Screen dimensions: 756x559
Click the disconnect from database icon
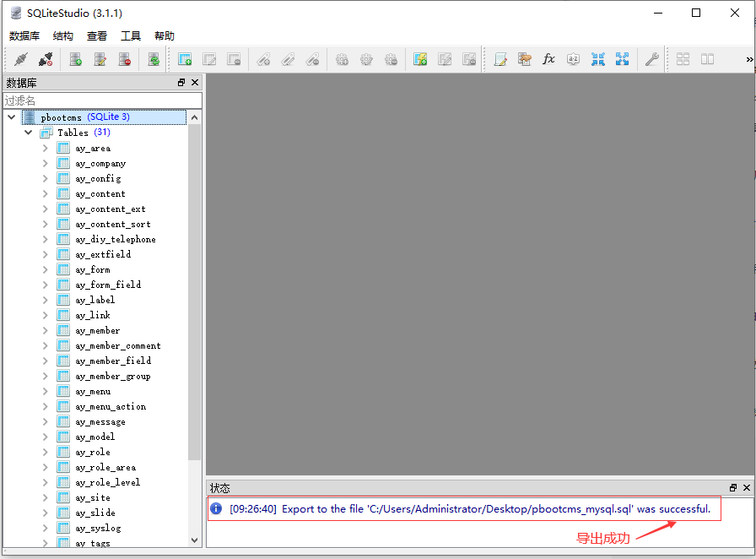tap(46, 59)
